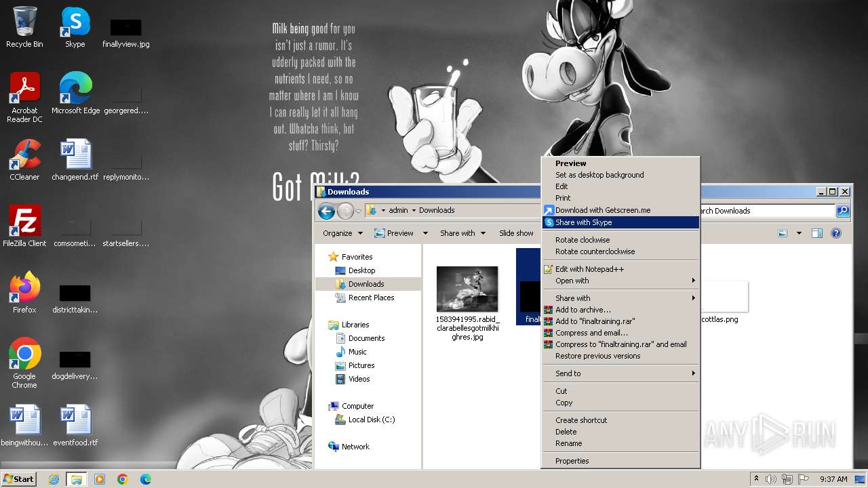Click the Action Center flag tray icon

point(804,479)
